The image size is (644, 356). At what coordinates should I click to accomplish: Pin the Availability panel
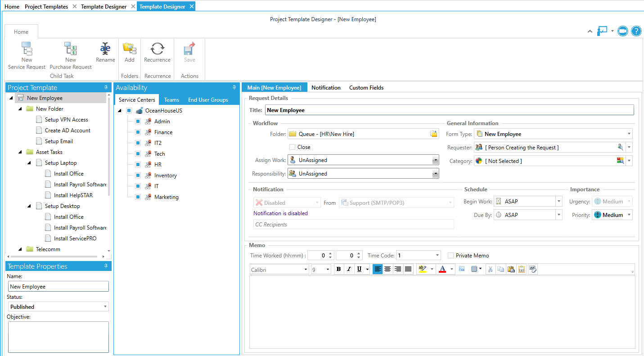pos(234,87)
